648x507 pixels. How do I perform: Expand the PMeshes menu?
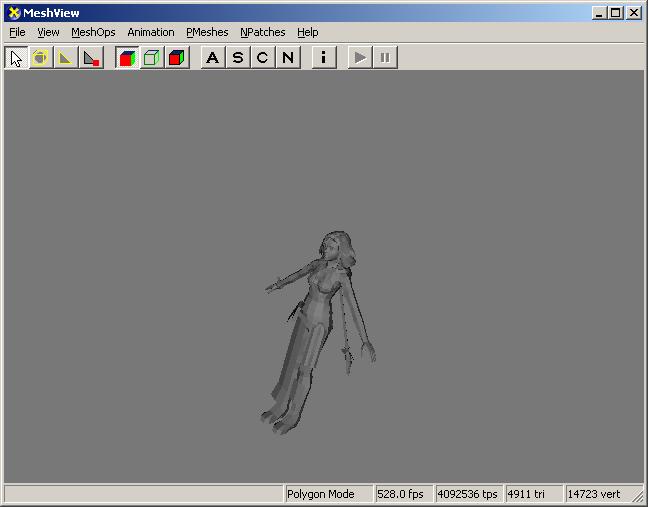[x=207, y=32]
